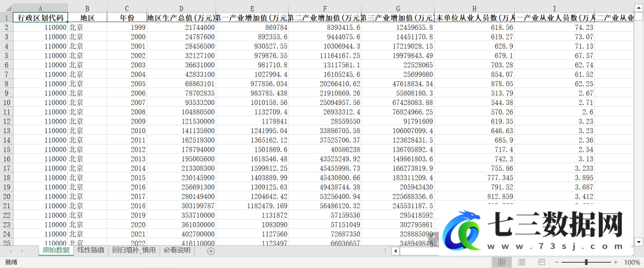Go to next sheet navigation arrow
This screenshot has height=268, width=644.
pyautogui.click(x=22, y=251)
